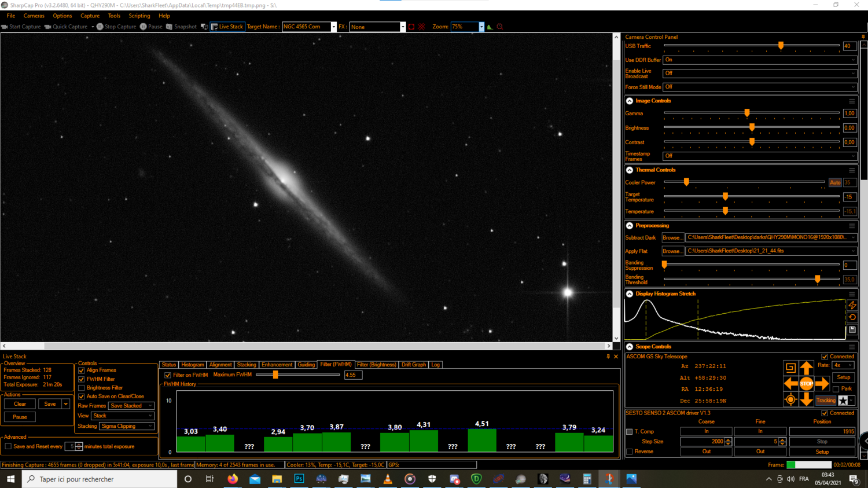Enable the Reverse checkbox for the focuser

coord(629,452)
